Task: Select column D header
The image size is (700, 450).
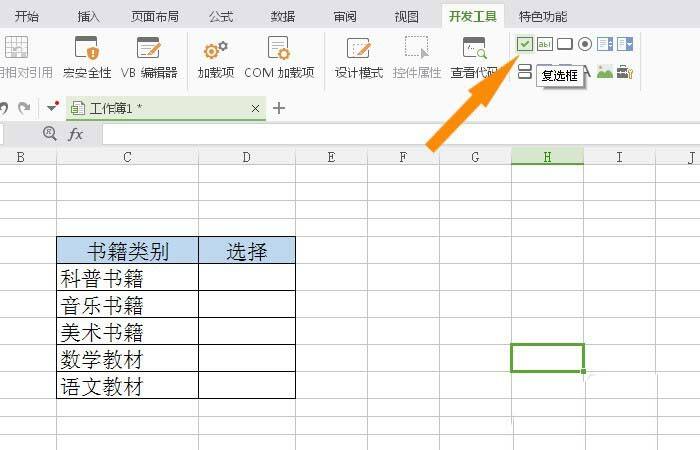Action: point(246,157)
